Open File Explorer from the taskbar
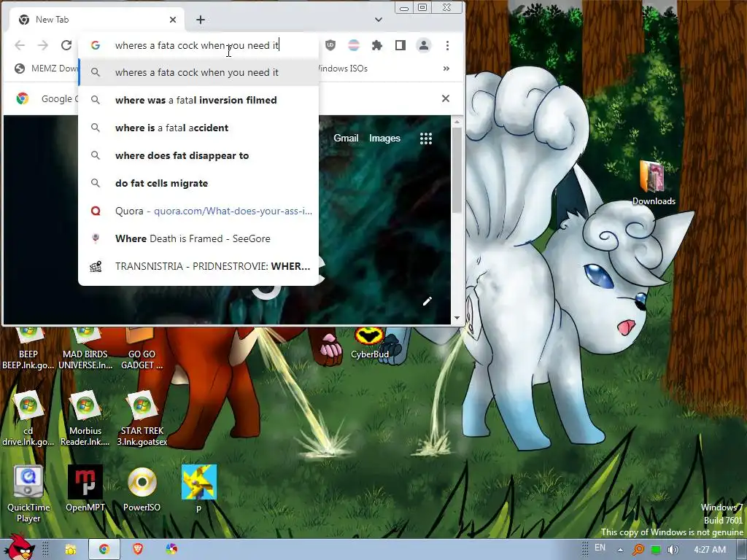The image size is (747, 560). tap(71, 550)
